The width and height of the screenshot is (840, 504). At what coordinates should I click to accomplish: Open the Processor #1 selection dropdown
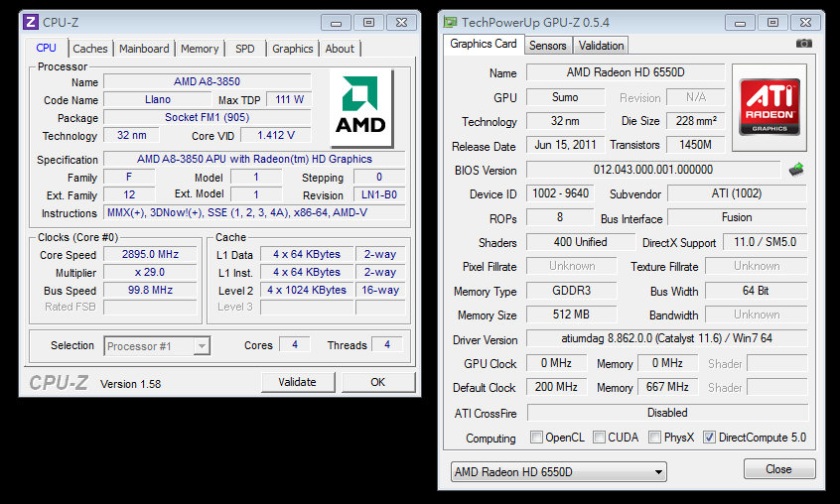157,346
